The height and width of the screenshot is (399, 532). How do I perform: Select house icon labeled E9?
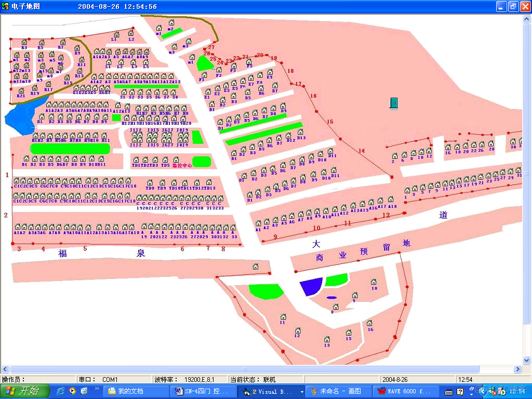270,72
